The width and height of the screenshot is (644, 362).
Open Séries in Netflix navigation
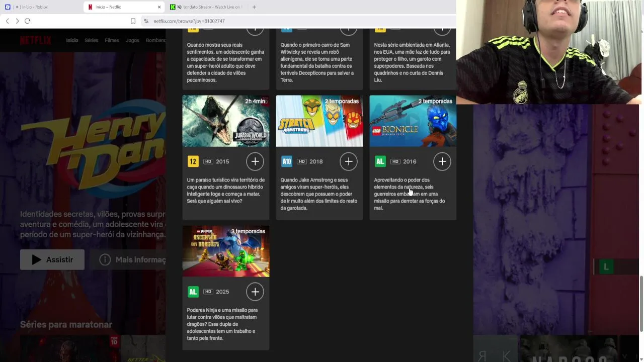(x=92, y=40)
